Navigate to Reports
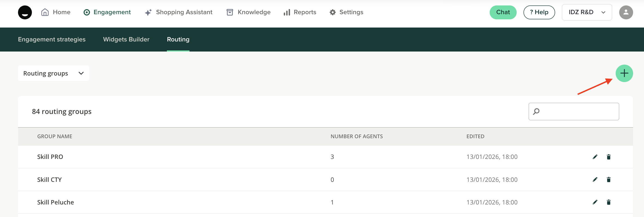644x217 pixels. click(300, 12)
